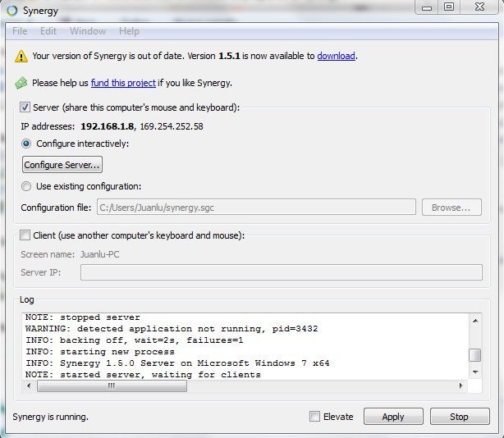Open the Window menu

click(88, 31)
